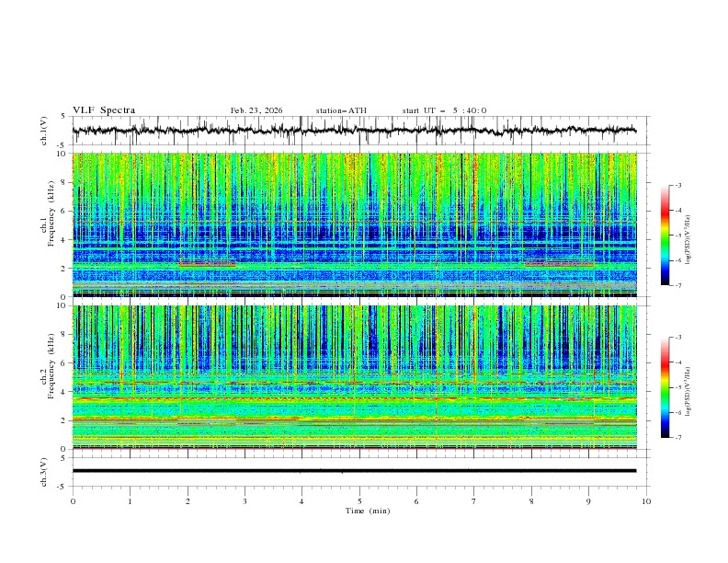This screenshot has width=728, height=563.
Task: Click red band near 8 minutes in ch.1 spectrogram
Action: [558, 264]
